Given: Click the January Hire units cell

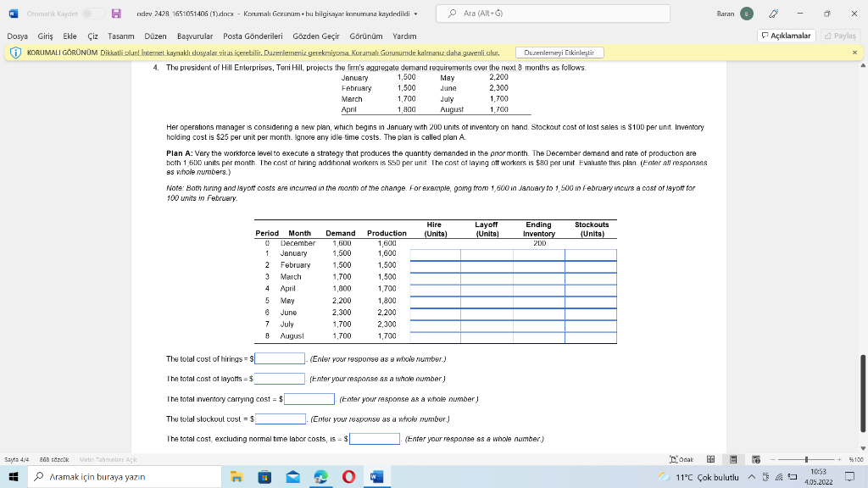Looking at the screenshot, I should pyautogui.click(x=435, y=254).
